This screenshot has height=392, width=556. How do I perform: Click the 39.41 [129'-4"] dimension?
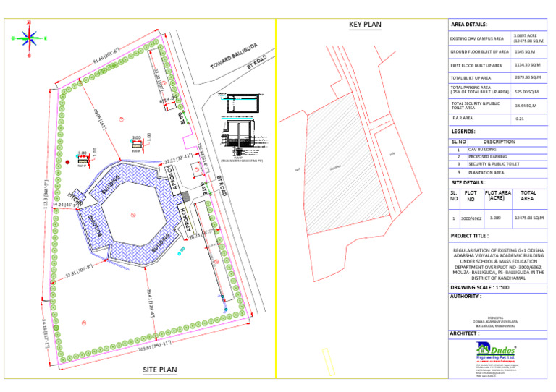click(x=151, y=304)
